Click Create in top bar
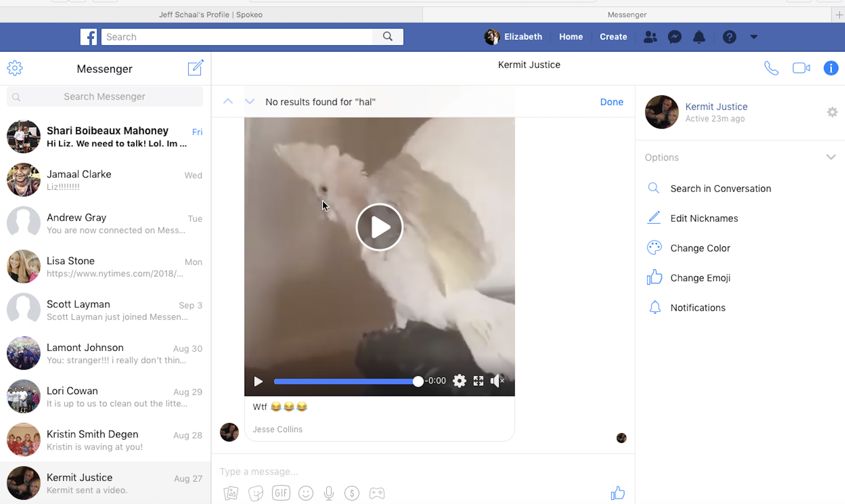This screenshot has width=845, height=504. pos(613,37)
